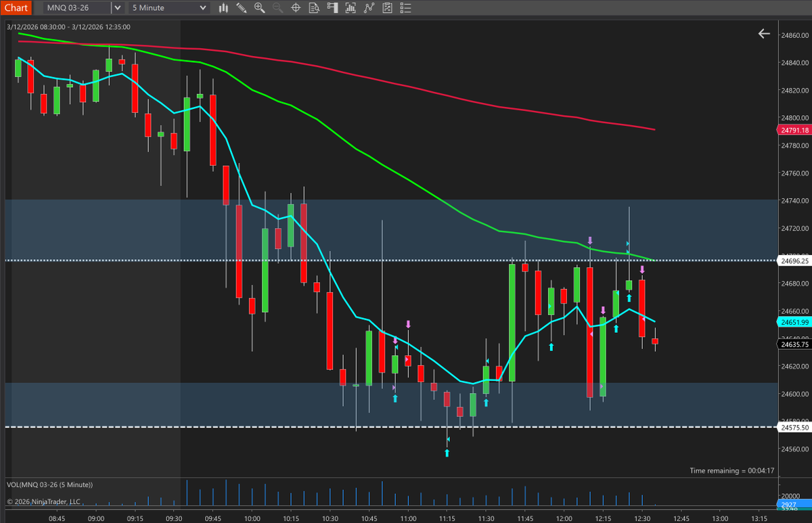The image size is (812, 523).
Task: Open the indicators bar chart icon
Action: click(351, 8)
